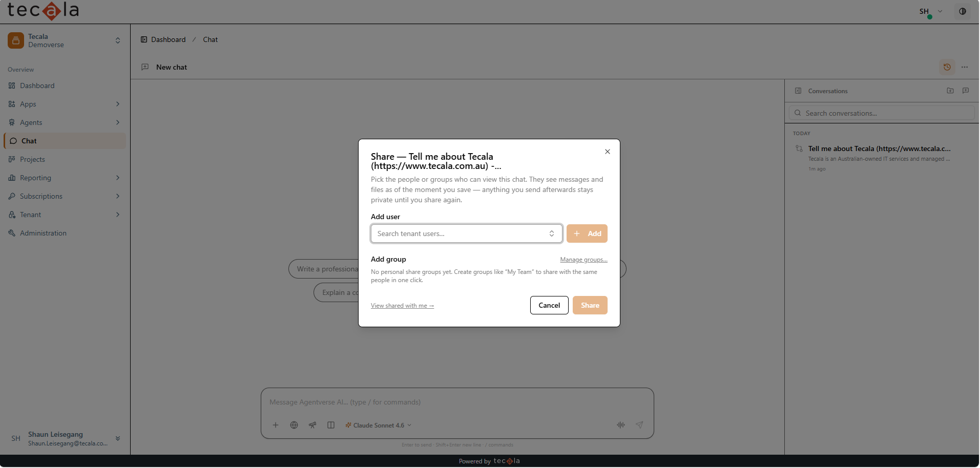Click the Chat breadcrumb

click(x=210, y=39)
